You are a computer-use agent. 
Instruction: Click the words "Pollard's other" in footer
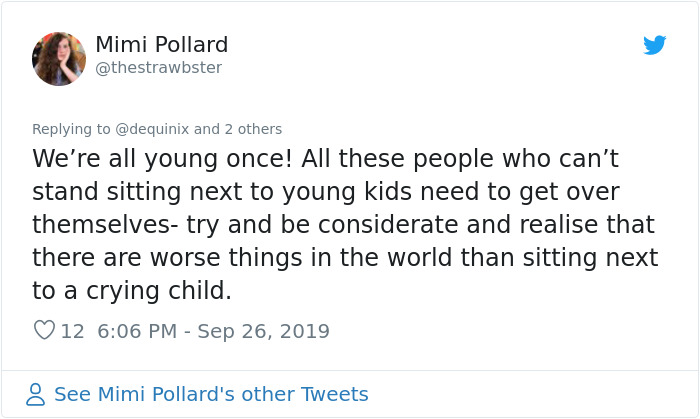[x=234, y=394]
